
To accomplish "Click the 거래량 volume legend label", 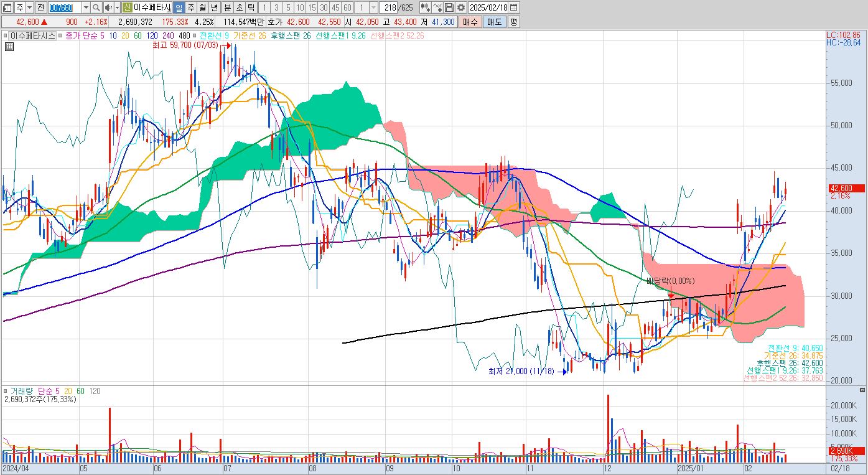I will 21,391.
